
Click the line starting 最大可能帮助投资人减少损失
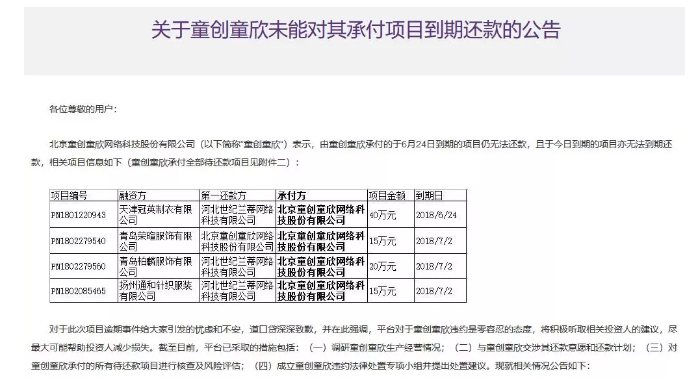point(354,348)
